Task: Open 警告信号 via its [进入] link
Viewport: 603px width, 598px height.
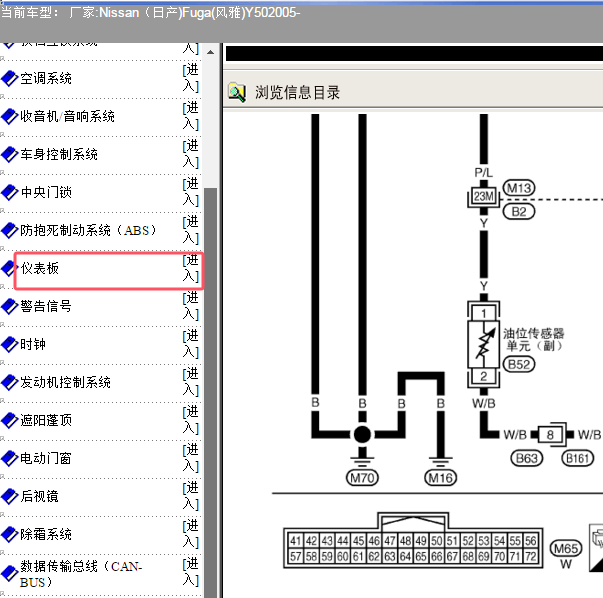Action: [x=191, y=306]
